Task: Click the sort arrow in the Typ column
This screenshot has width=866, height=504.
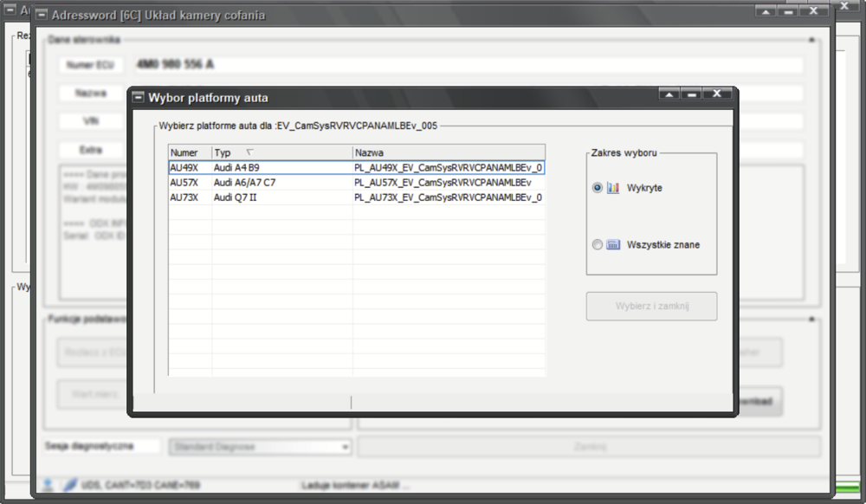Action: click(249, 152)
